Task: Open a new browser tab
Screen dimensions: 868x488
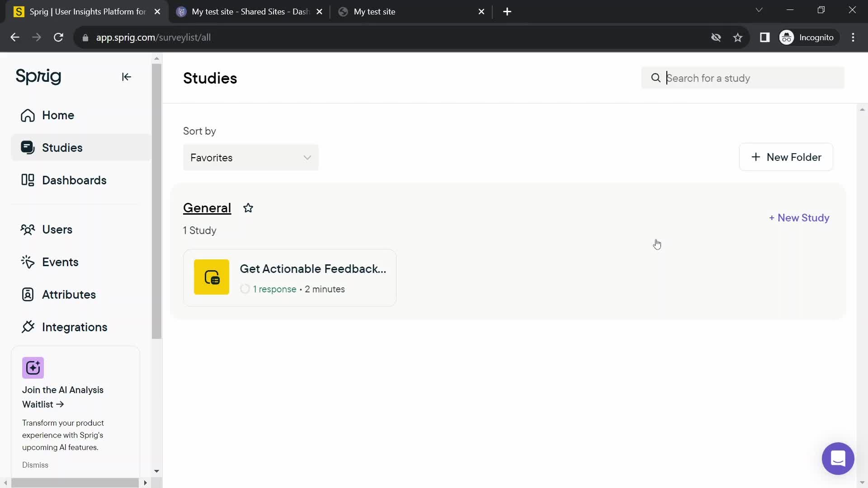Action: 507,12
